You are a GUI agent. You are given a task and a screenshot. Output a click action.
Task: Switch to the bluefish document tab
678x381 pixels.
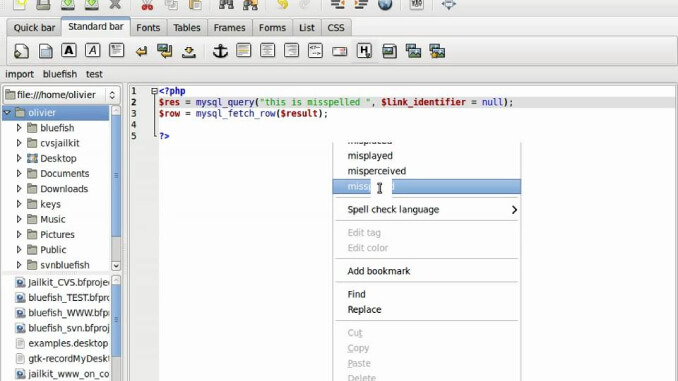(x=60, y=74)
